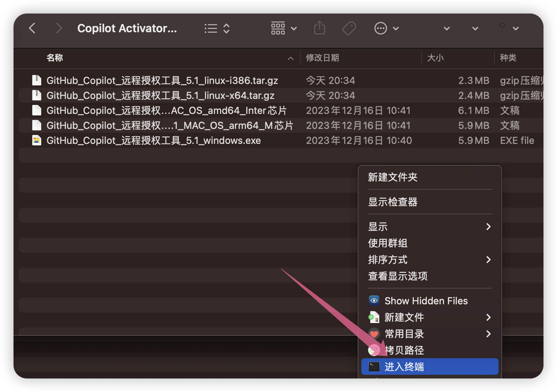Click the Back navigation arrow
The height and width of the screenshot is (392, 557).
coord(32,28)
